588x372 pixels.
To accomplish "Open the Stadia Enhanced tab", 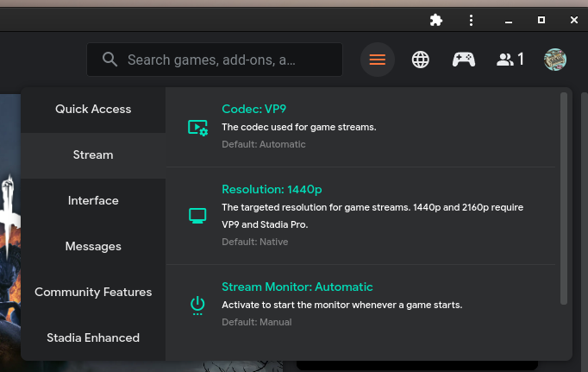I will (93, 338).
